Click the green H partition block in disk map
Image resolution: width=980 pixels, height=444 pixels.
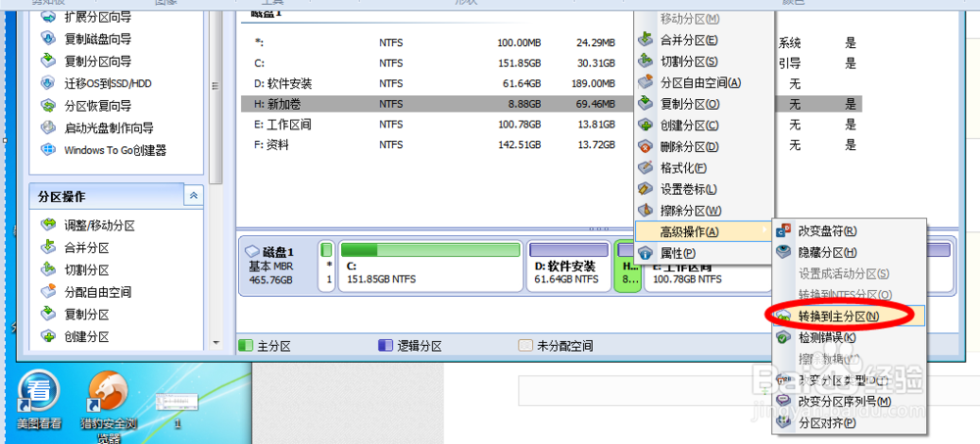627,266
